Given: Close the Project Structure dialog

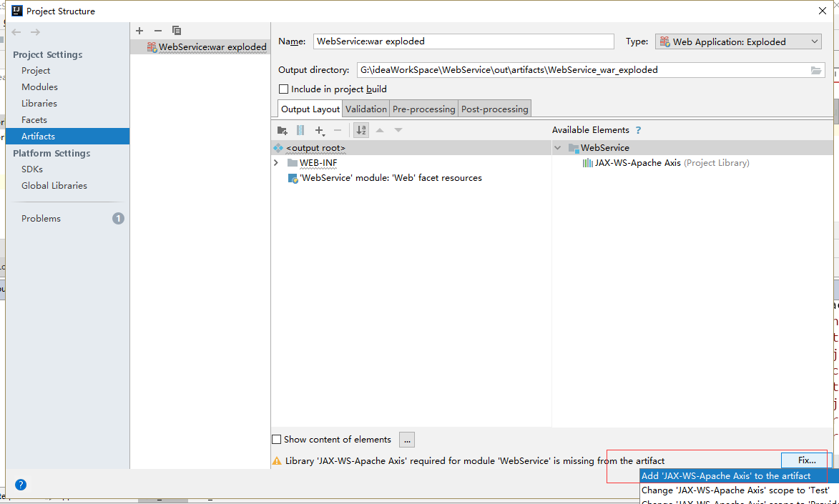Looking at the screenshot, I should tap(823, 11).
